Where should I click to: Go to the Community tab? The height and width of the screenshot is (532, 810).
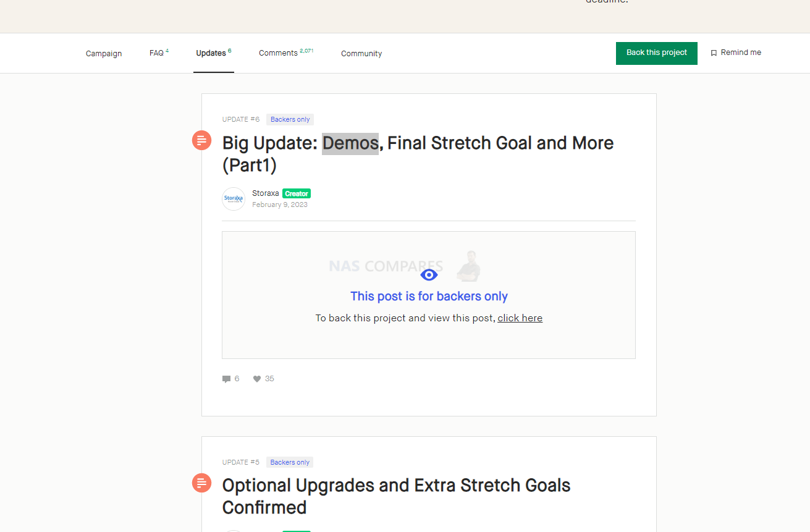pos(361,54)
